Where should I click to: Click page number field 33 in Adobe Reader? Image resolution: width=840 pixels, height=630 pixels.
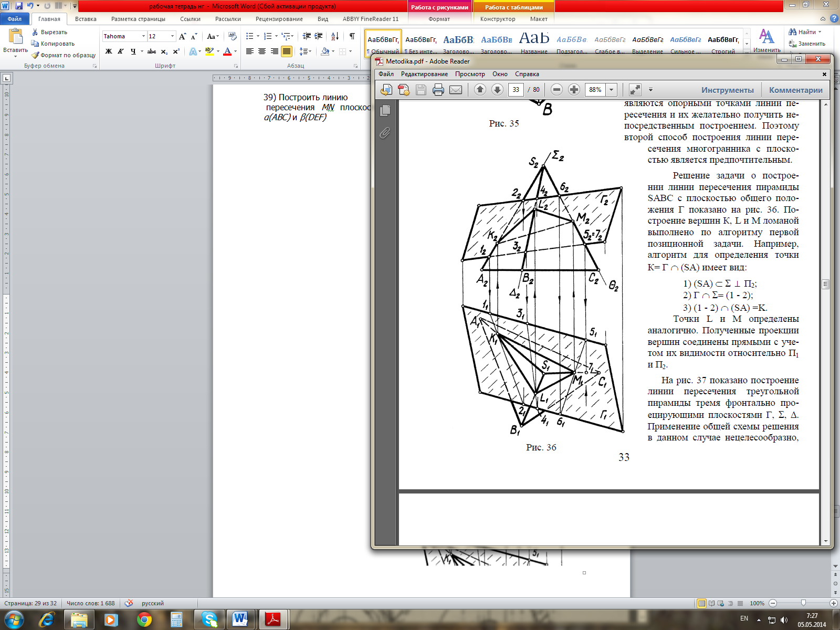coord(516,90)
